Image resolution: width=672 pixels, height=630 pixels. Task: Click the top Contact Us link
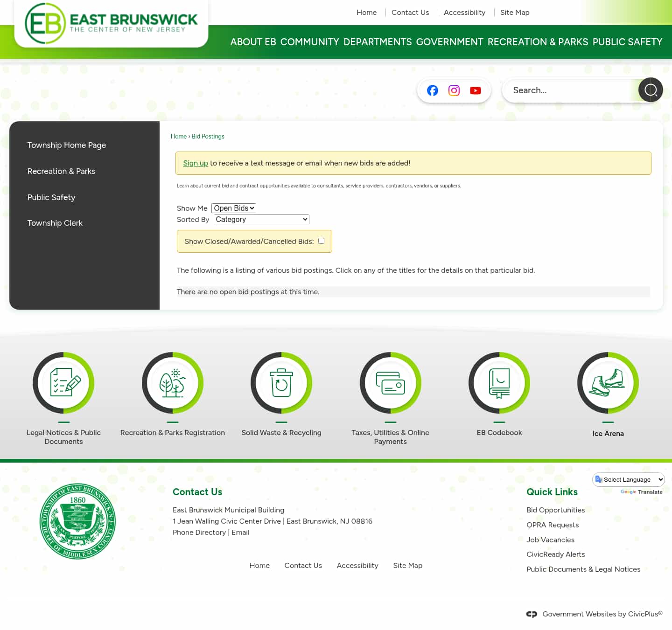410,13
